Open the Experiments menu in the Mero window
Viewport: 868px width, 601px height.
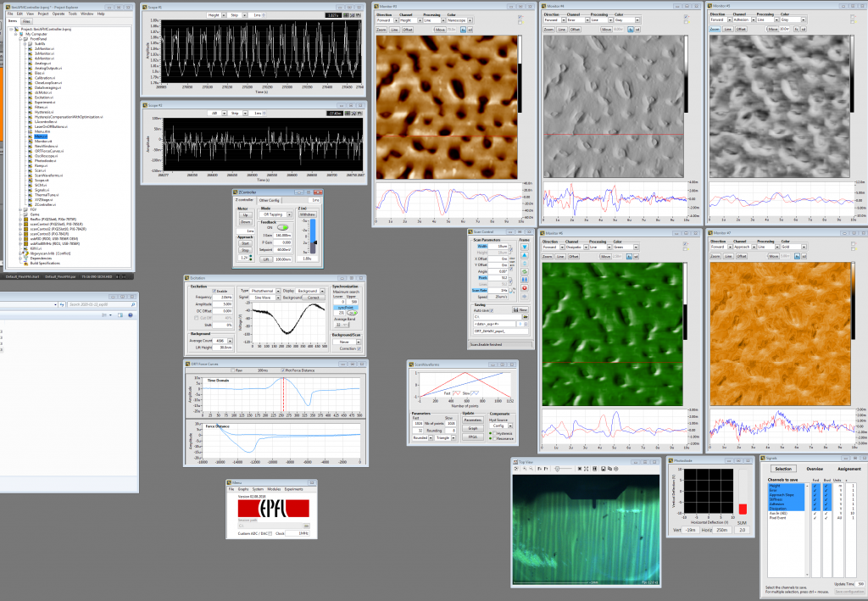(294, 489)
